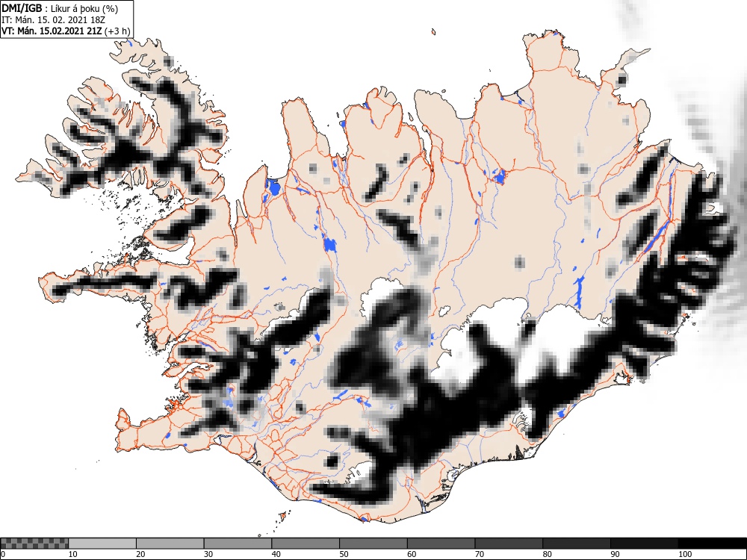The width and height of the screenshot is (747, 560).
Task: Choose the 30–40% gray legend swatch
Action: click(238, 544)
